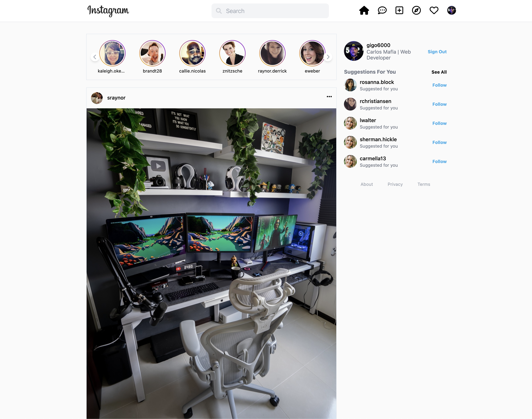Follow lwalter suggested account
The height and width of the screenshot is (419, 532).
tap(439, 123)
